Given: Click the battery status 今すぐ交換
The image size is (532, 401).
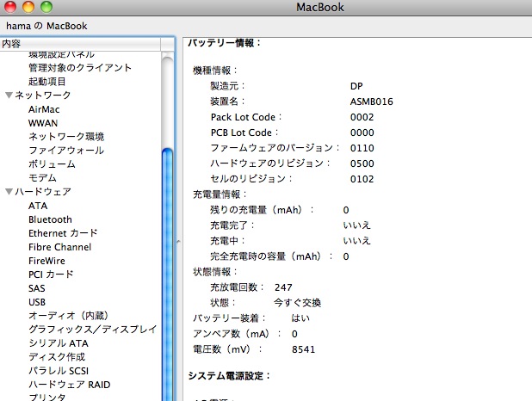Looking at the screenshot, I should (297, 303).
